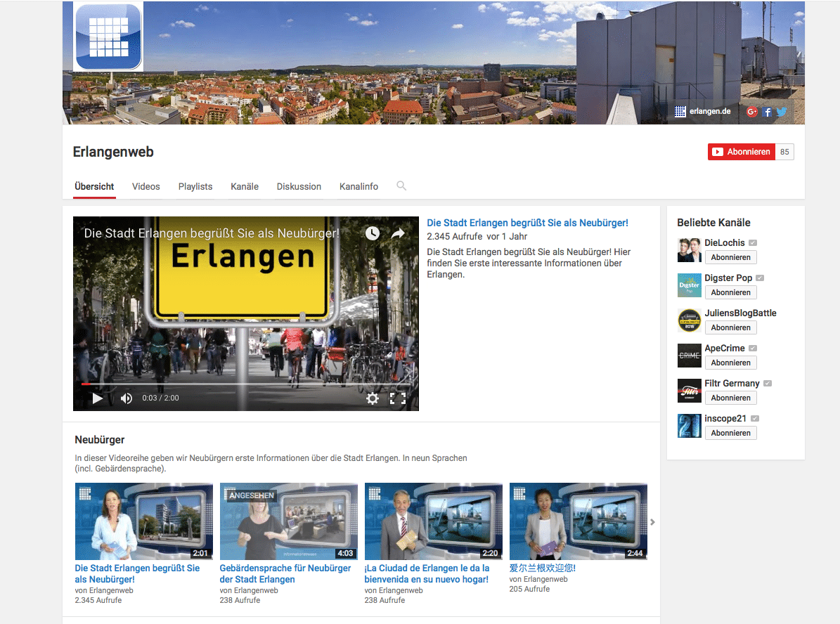840x624 pixels.
Task: Open the Filtr Germany name link
Action: pos(732,384)
